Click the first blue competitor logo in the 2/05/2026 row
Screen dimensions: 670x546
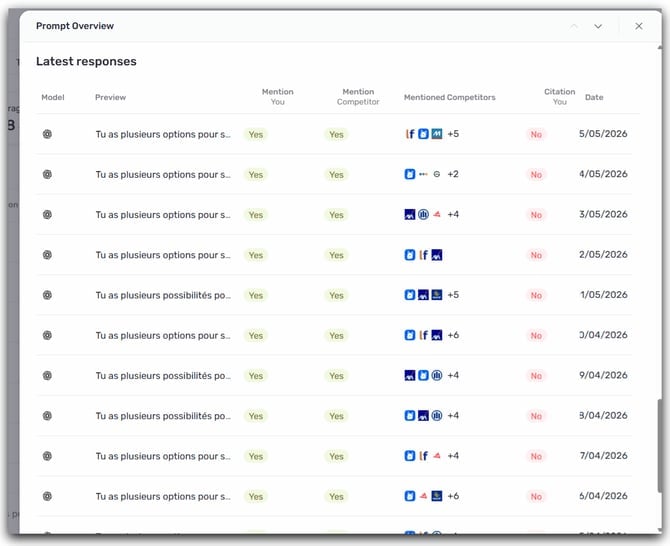pos(410,255)
